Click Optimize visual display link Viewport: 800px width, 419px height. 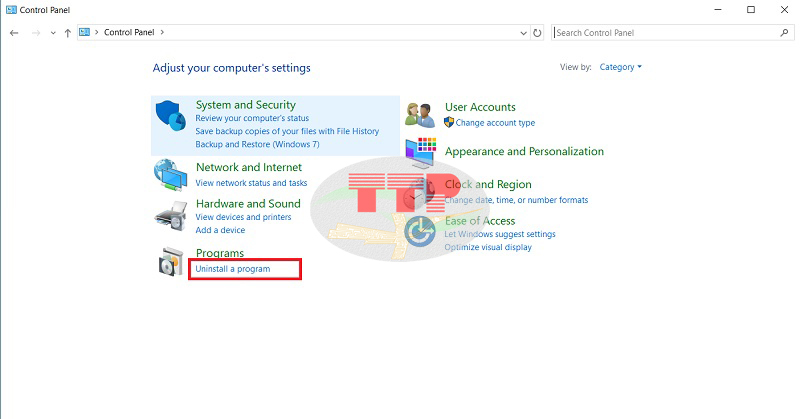pos(488,248)
